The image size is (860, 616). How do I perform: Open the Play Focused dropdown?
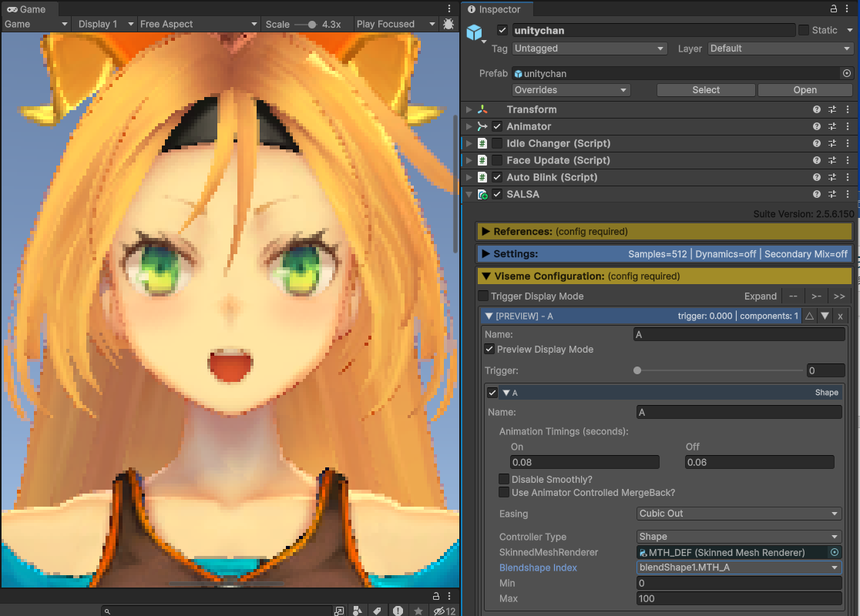pos(395,24)
